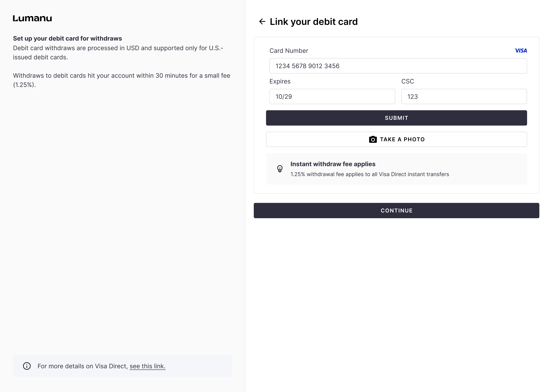Click the "Card Number" label
The image size is (552, 392).
pyautogui.click(x=289, y=51)
